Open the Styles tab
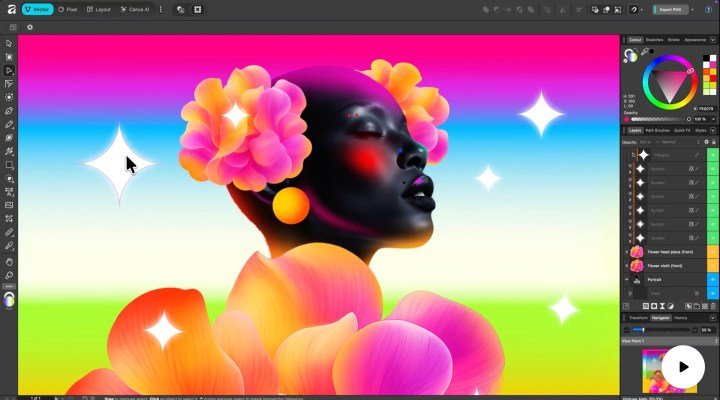Viewport: 720px width, 400px height. [x=701, y=130]
